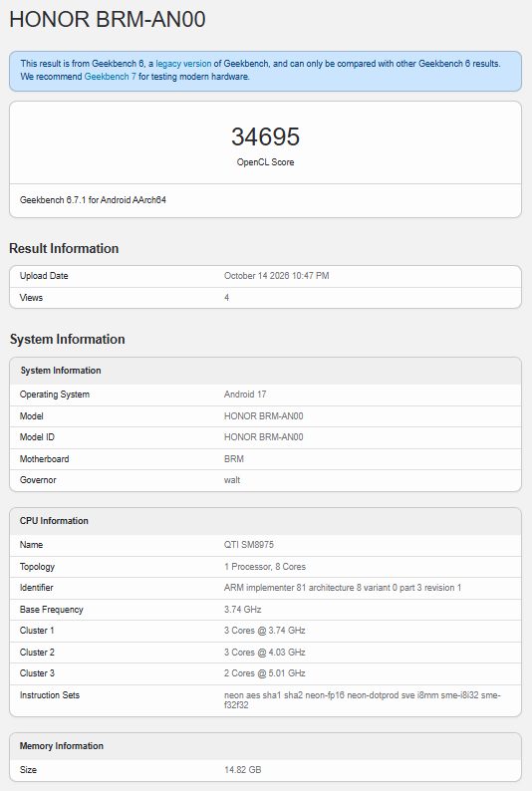Select the 'Android 17' value
This screenshot has width=532, height=791.
(x=245, y=395)
